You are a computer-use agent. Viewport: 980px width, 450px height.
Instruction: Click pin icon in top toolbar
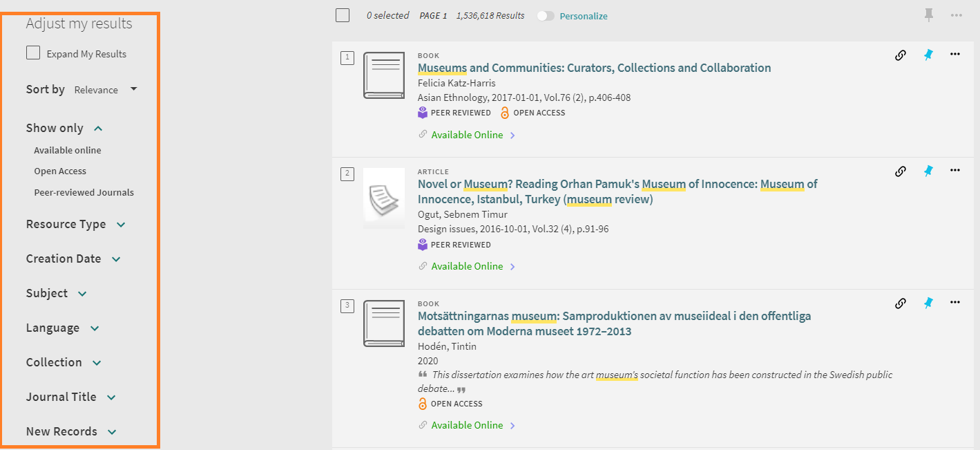coord(930,15)
